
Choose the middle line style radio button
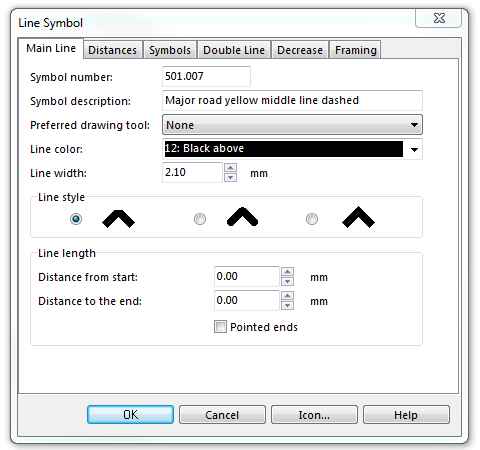[x=200, y=219]
